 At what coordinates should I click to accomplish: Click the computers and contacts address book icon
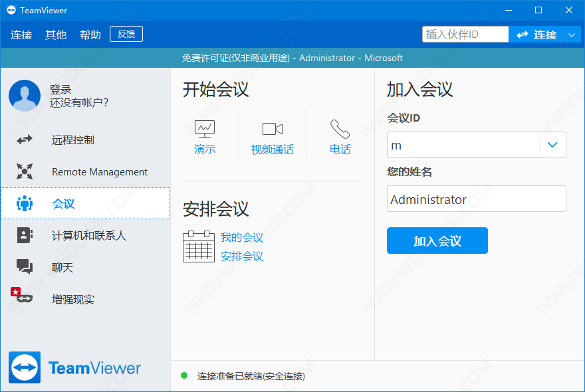click(25, 235)
